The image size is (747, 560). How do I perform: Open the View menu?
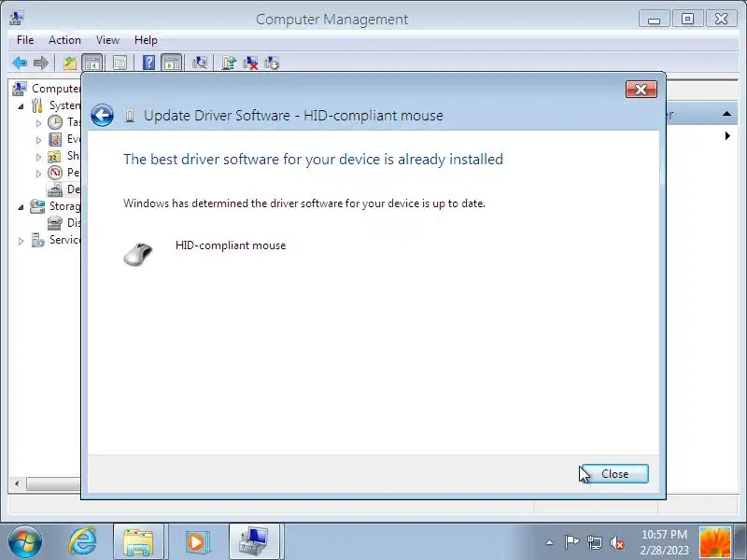click(107, 40)
